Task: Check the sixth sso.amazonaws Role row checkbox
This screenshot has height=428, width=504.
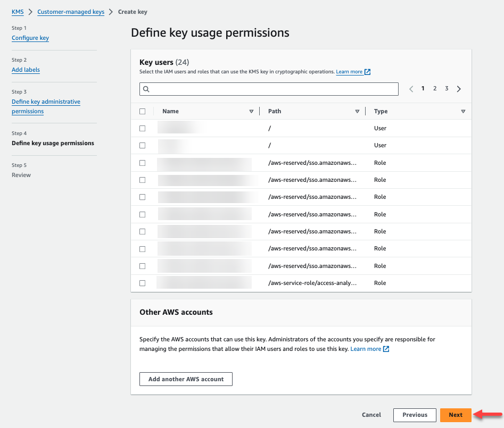Action: (143, 249)
